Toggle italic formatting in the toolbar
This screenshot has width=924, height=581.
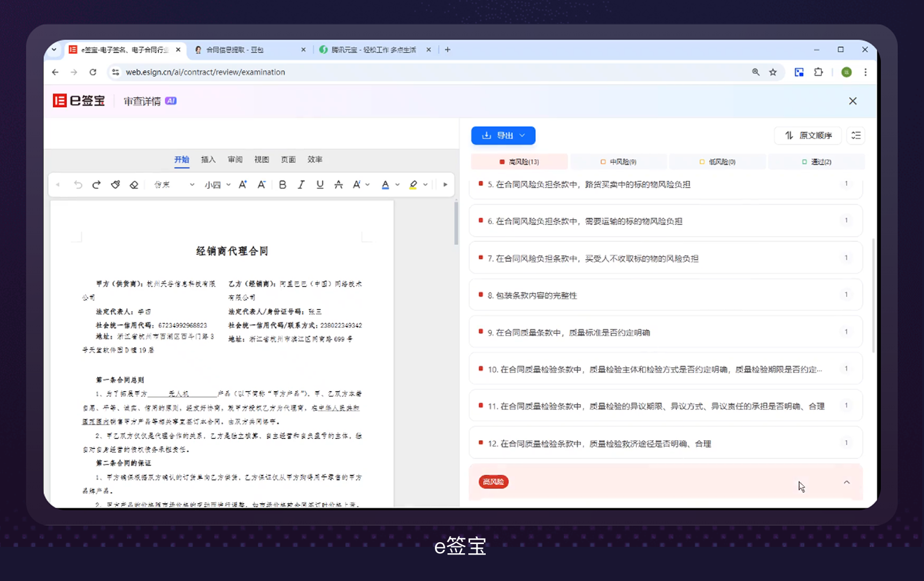[x=301, y=184]
